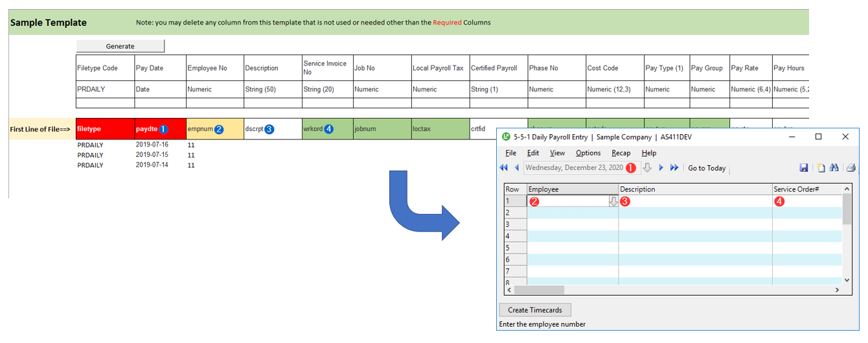Click the horizontal scrollbar right arrow in grid
The width and height of the screenshot is (868, 343).
[x=837, y=290]
